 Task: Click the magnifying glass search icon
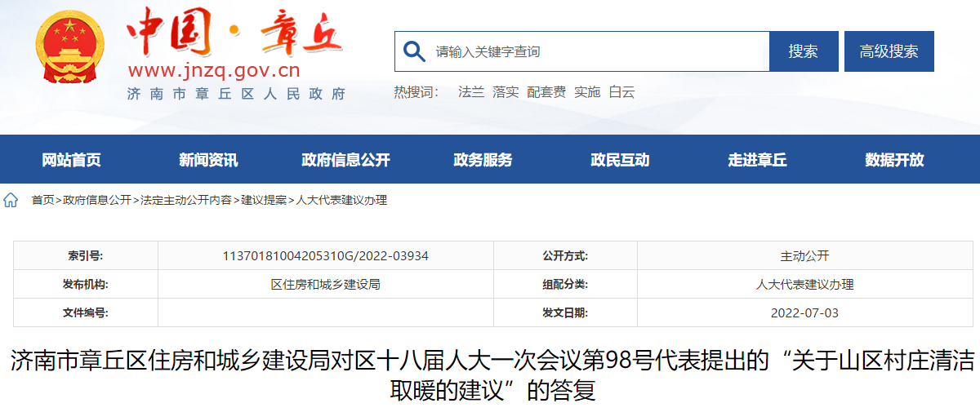415,51
